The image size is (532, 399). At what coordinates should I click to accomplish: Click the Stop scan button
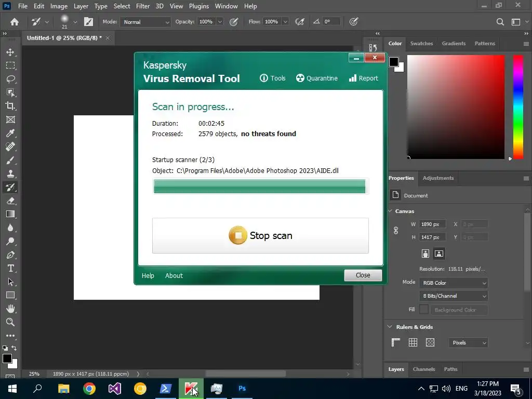click(x=260, y=235)
